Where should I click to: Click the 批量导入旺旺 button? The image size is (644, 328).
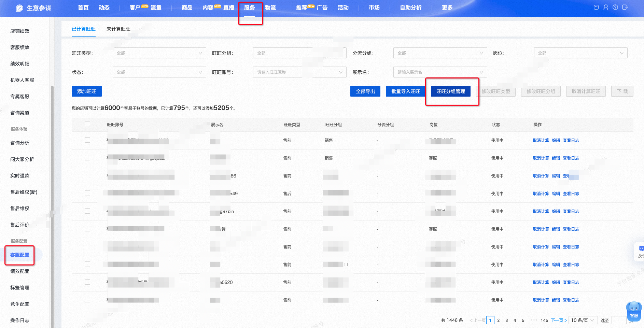click(406, 91)
